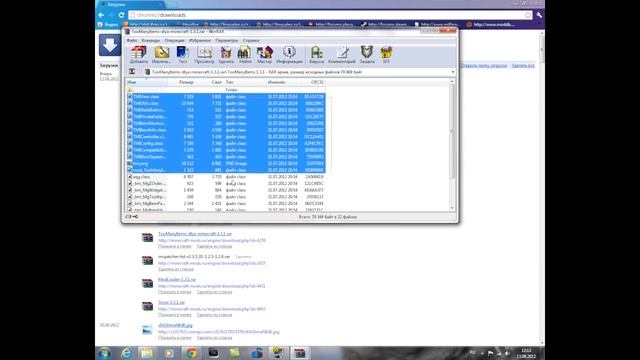
Task: Open the TooManyItems-dlya-minecraft-1.3.1.rar download link
Action: pyautogui.click(x=195, y=234)
